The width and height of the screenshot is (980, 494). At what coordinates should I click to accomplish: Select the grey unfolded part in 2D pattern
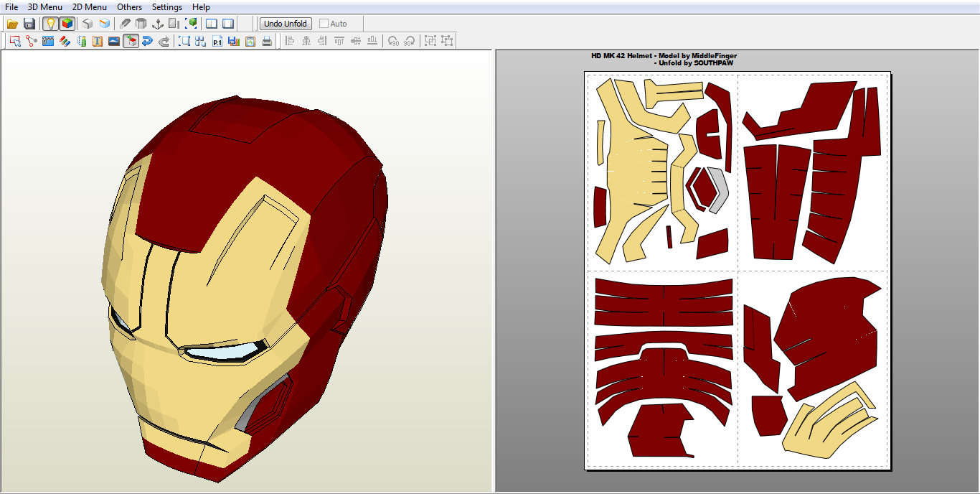[719, 191]
